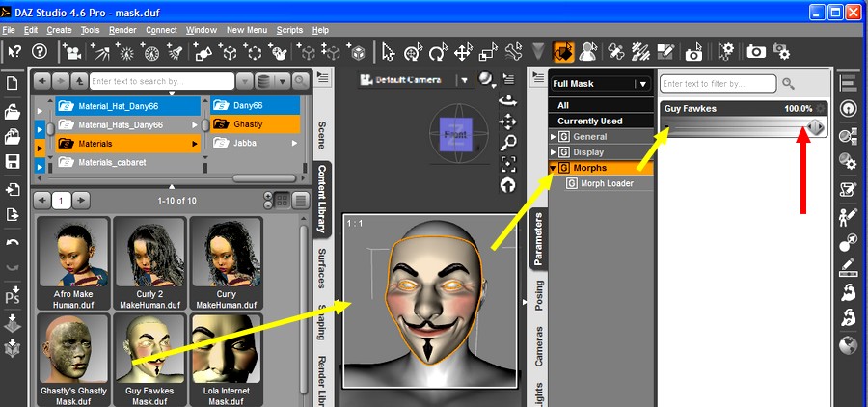Screen dimensions: 868x407
Task: Open the Full Mask node selection dropdown
Action: [642, 84]
